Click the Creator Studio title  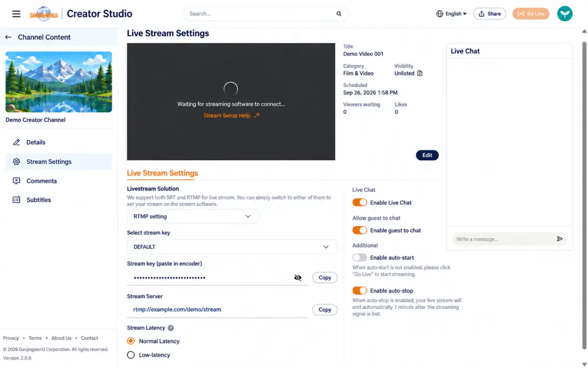[99, 14]
